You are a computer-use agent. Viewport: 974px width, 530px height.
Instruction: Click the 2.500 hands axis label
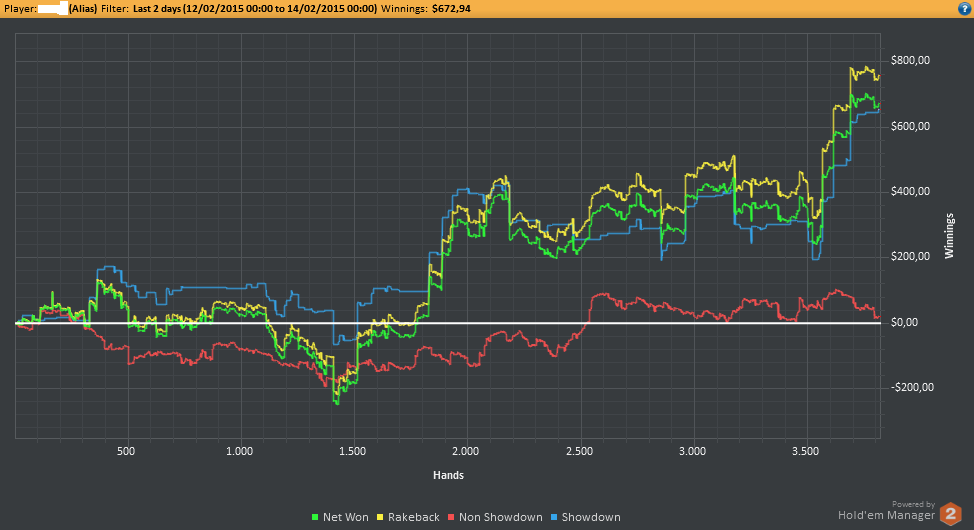pos(579,451)
